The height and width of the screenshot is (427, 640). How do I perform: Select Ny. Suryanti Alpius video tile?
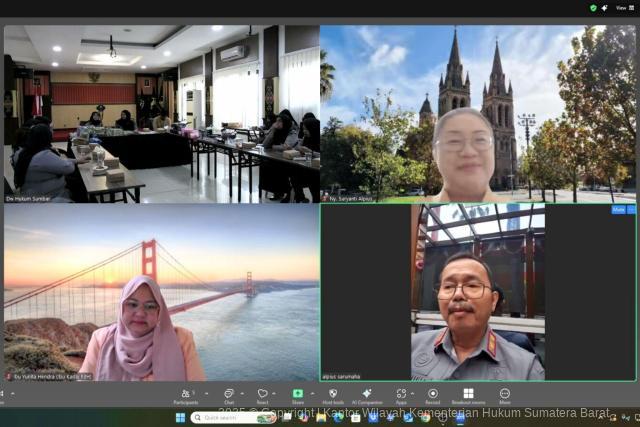pyautogui.click(x=478, y=113)
